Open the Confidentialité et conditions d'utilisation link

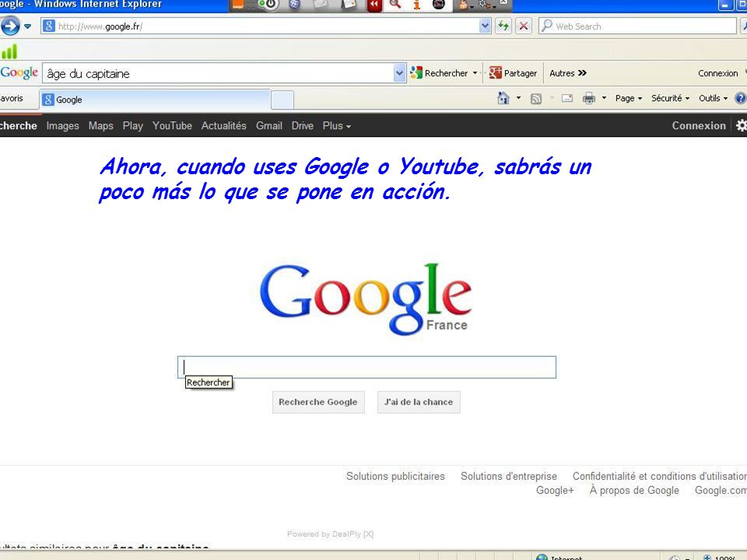659,476
